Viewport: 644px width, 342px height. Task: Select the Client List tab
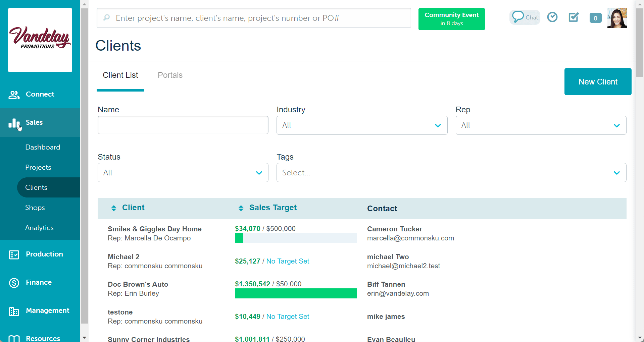(120, 75)
